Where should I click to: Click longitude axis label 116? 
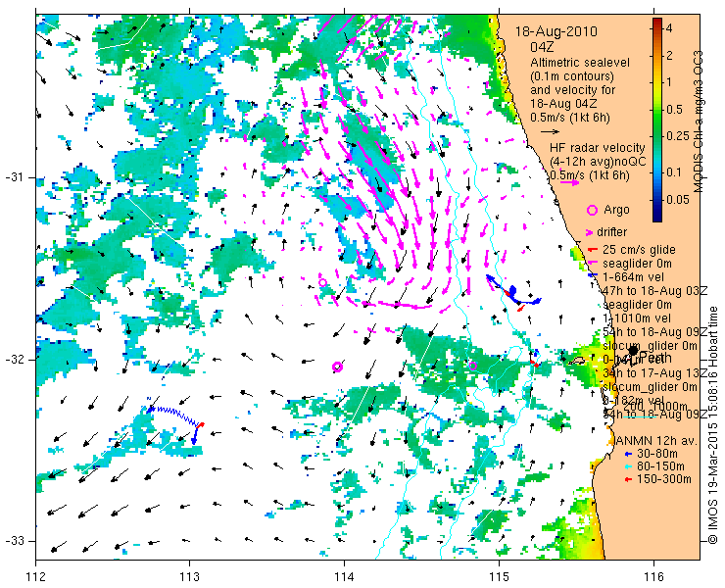(x=652, y=577)
